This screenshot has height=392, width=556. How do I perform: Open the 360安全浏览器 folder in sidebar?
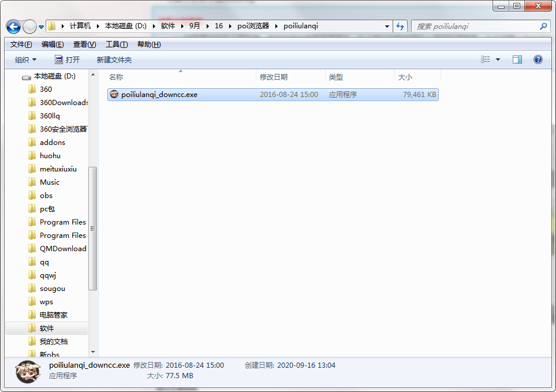[x=64, y=129]
